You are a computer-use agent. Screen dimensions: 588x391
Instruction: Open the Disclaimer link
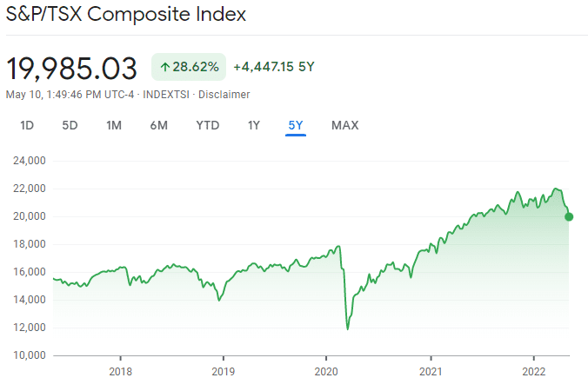tap(227, 94)
